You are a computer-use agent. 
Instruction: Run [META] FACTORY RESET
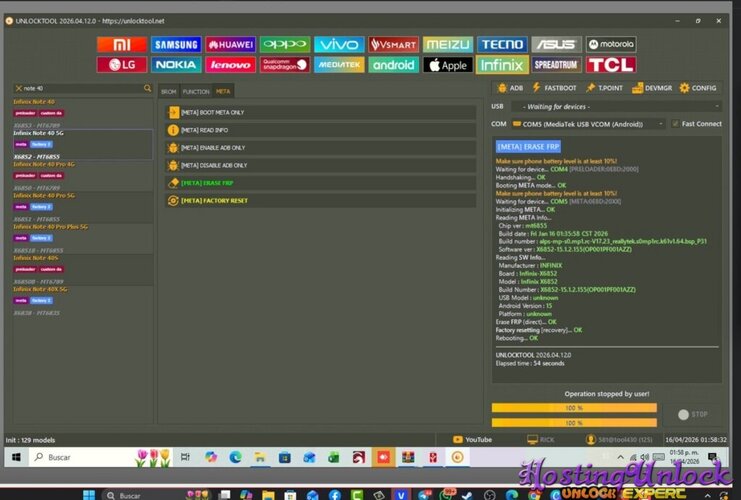coord(321,201)
